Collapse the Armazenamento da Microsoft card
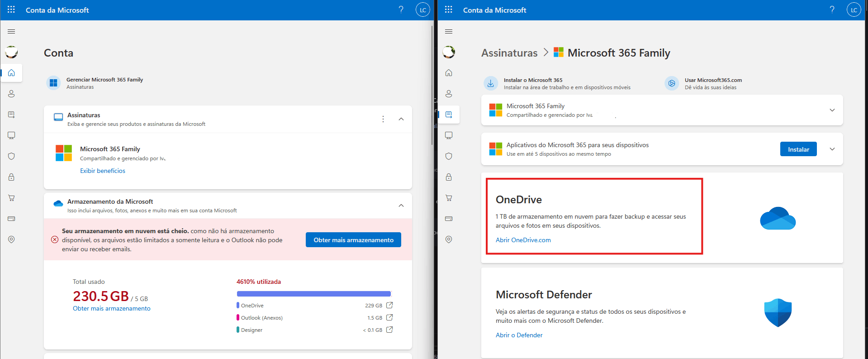Viewport: 868px width, 359px height. (401, 206)
